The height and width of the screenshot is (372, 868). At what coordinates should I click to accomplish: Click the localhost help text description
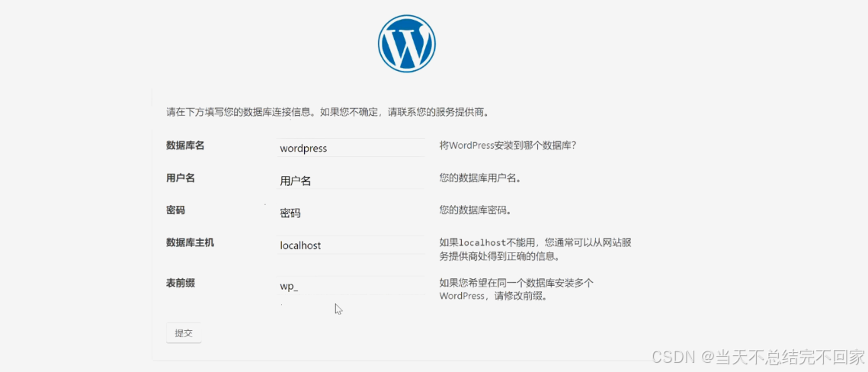(536, 250)
